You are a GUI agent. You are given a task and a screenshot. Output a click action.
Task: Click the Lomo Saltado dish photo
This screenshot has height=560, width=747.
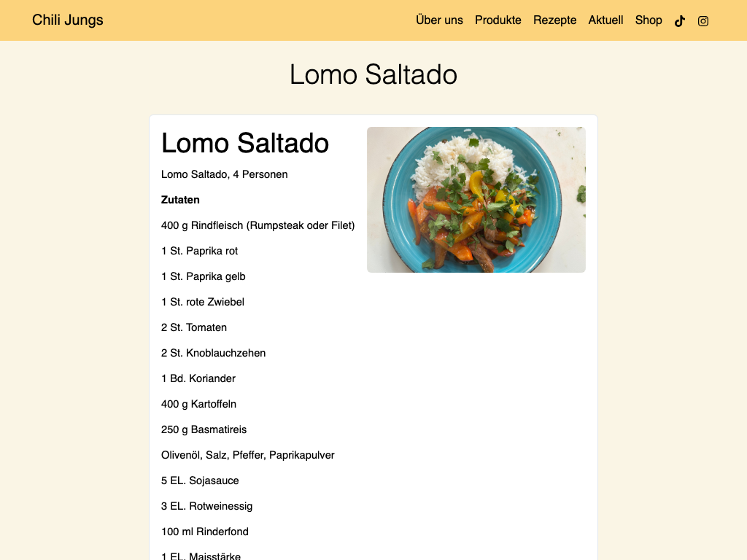476,200
